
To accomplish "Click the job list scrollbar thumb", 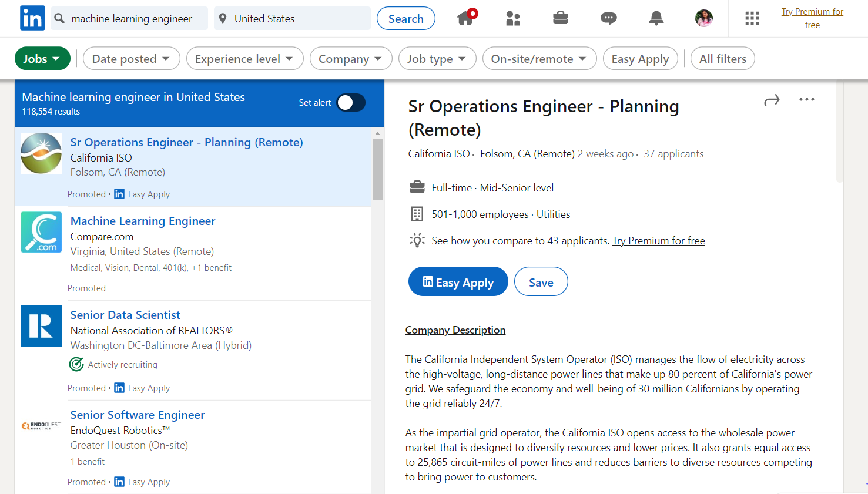I will 377,170.
